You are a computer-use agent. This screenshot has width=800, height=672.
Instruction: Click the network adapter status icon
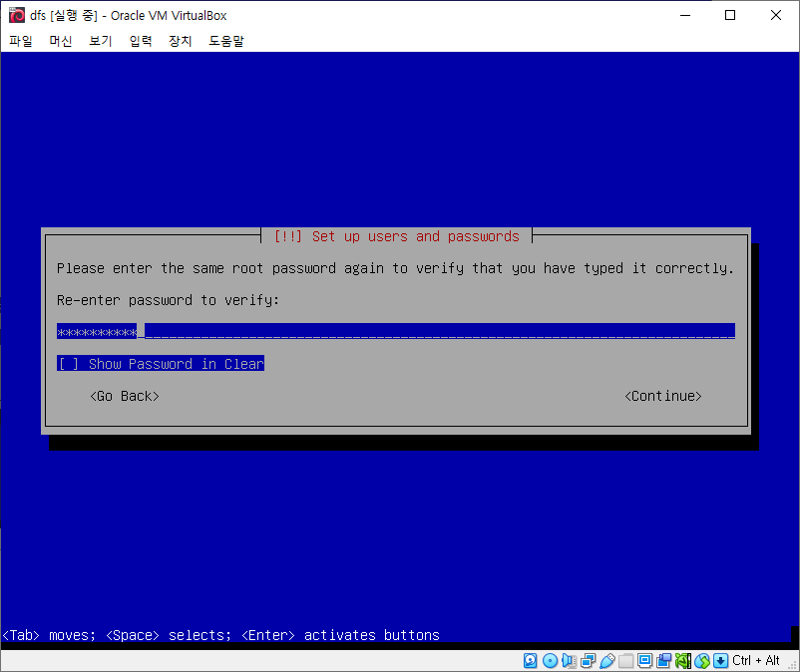(588, 661)
